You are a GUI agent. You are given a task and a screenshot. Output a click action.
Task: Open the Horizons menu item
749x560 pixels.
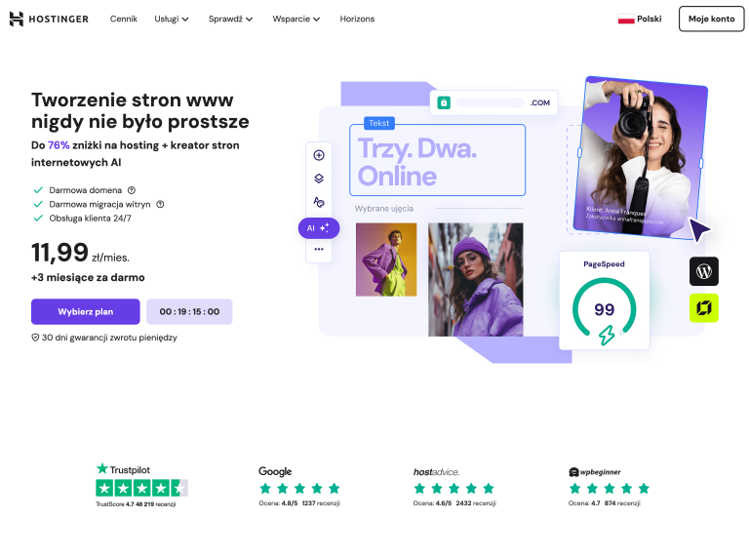point(357,20)
